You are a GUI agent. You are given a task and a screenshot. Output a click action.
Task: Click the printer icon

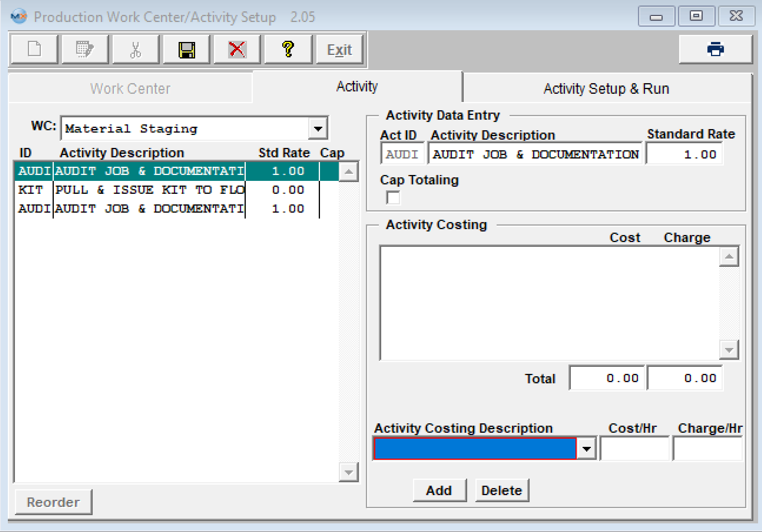[x=715, y=49]
